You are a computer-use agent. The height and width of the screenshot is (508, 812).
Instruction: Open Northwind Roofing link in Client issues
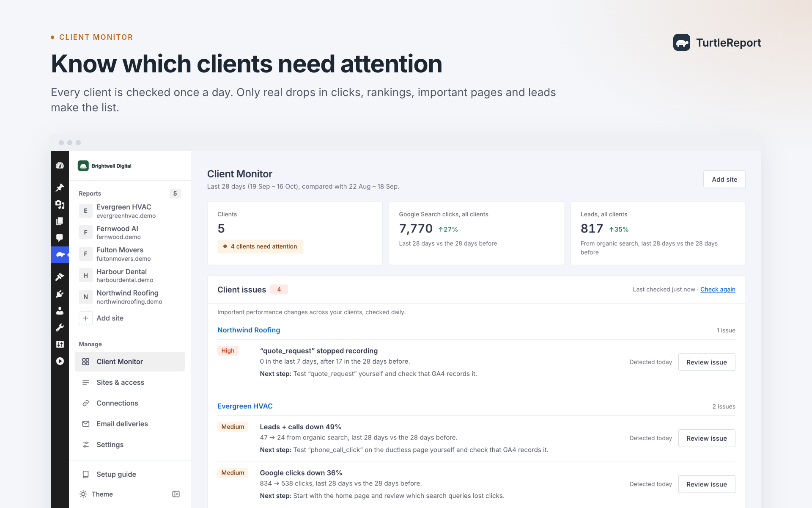pyautogui.click(x=249, y=330)
